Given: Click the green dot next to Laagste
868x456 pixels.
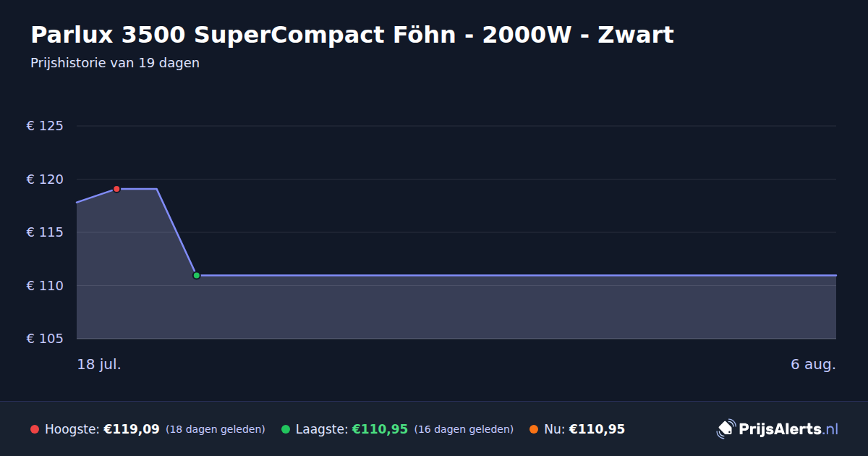Looking at the screenshot, I should click(x=286, y=429).
